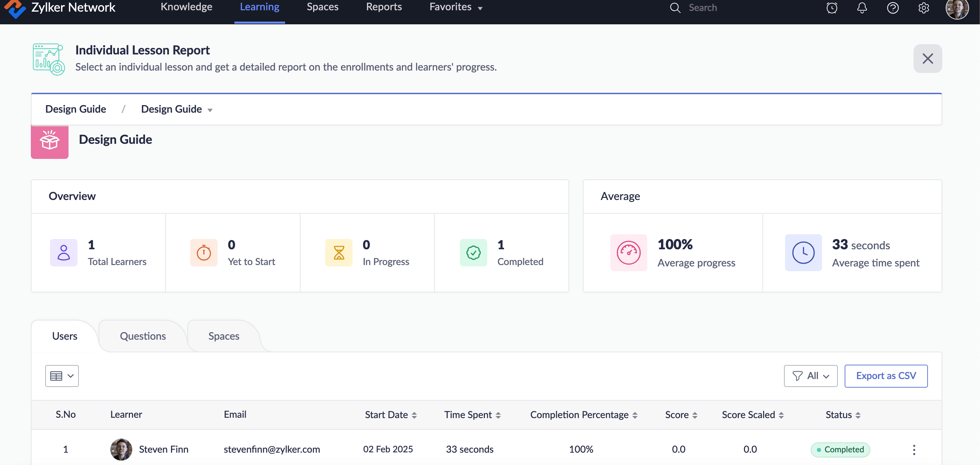Screen dimensions: 980x465
Task: Switch to the Questions tab
Action: 143,336
